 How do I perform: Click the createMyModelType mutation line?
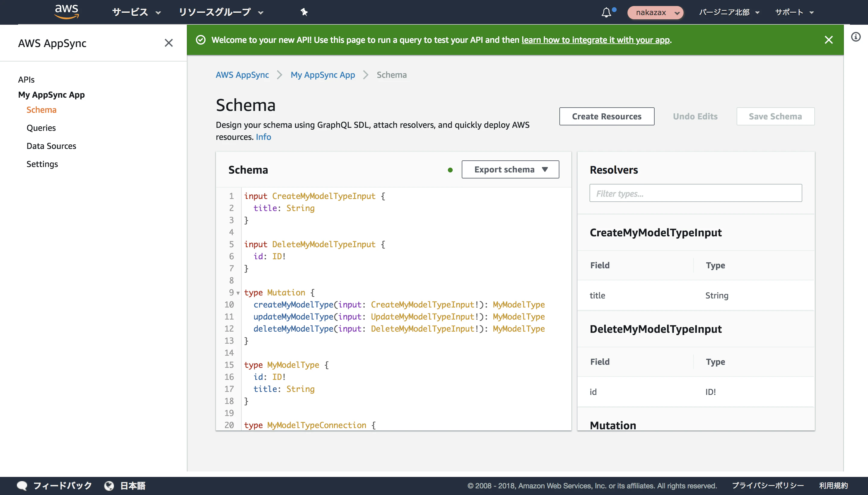click(x=399, y=304)
